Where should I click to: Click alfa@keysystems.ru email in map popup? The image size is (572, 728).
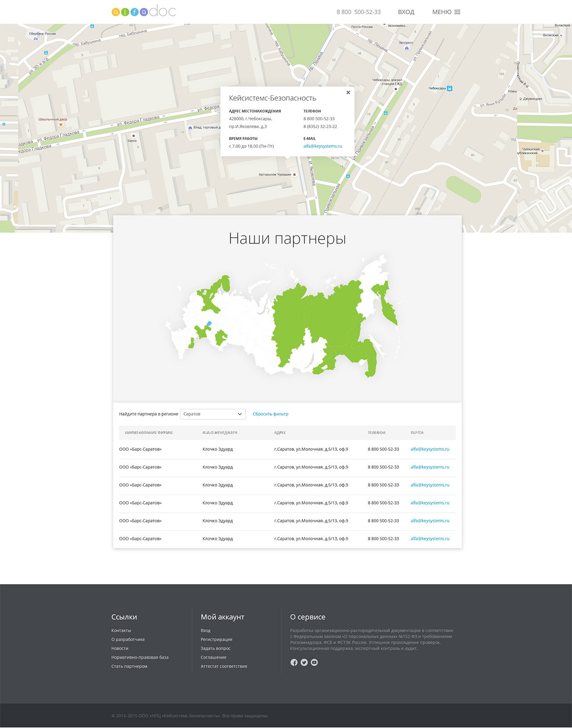323,146
